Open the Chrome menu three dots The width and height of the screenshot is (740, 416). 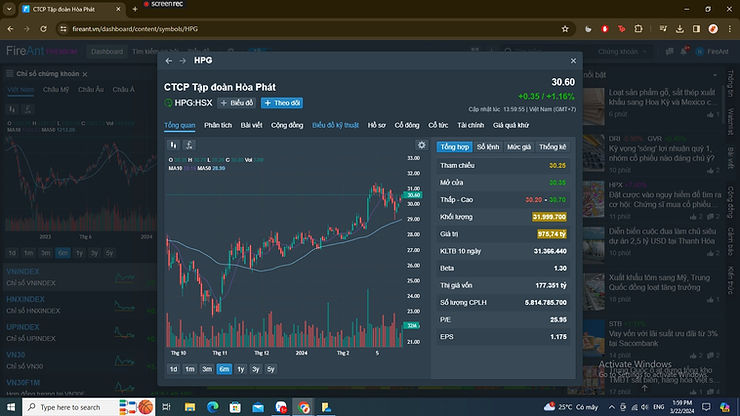pyautogui.click(x=730, y=29)
